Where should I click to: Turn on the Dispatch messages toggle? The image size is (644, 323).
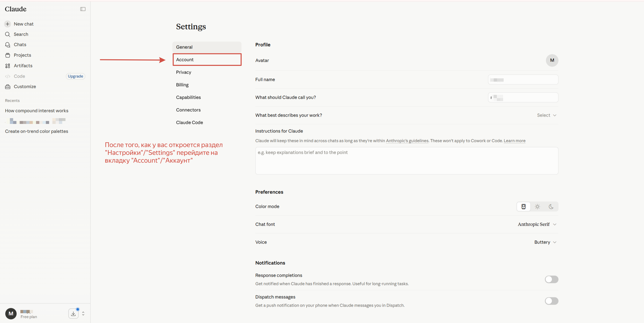click(551, 301)
